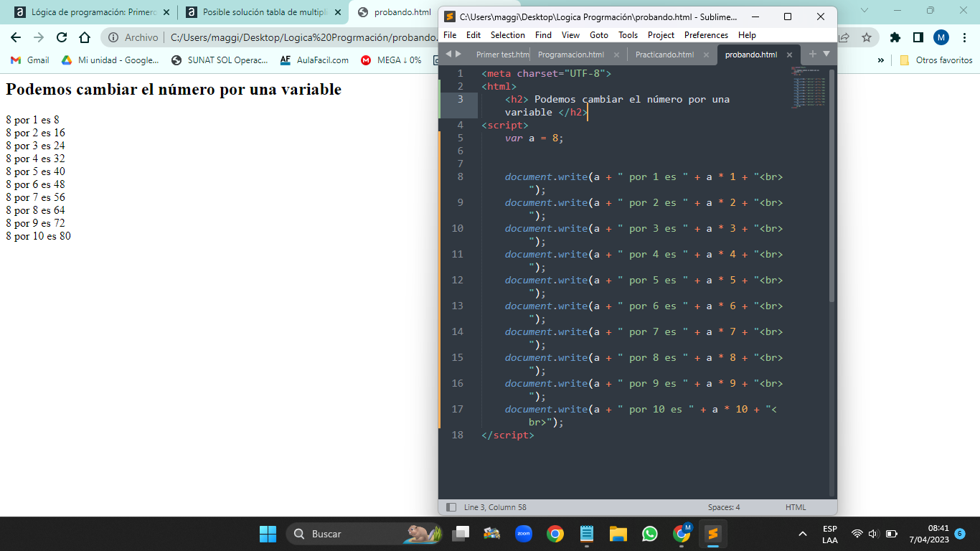Open Spaces: 4 indentation selector
Viewport: 980px width, 551px height.
(x=724, y=507)
